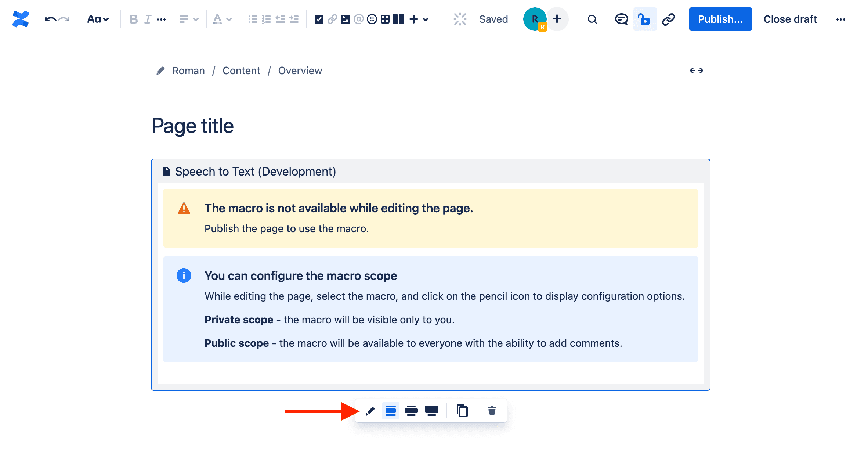Expand the text color dropdown arrow
The image size is (868, 454).
(x=229, y=19)
